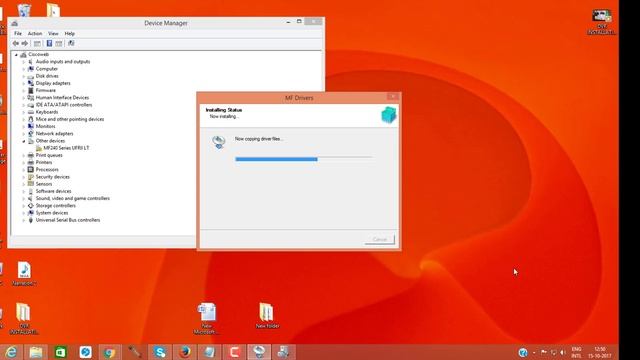
Task: Expand the Processors node
Action: 24,170
